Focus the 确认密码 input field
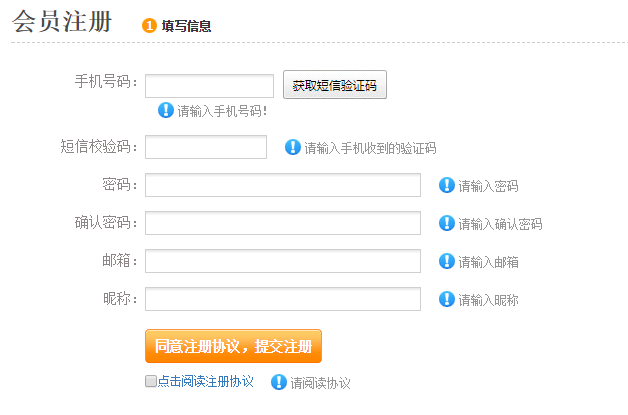The height and width of the screenshot is (415, 628). point(283,223)
